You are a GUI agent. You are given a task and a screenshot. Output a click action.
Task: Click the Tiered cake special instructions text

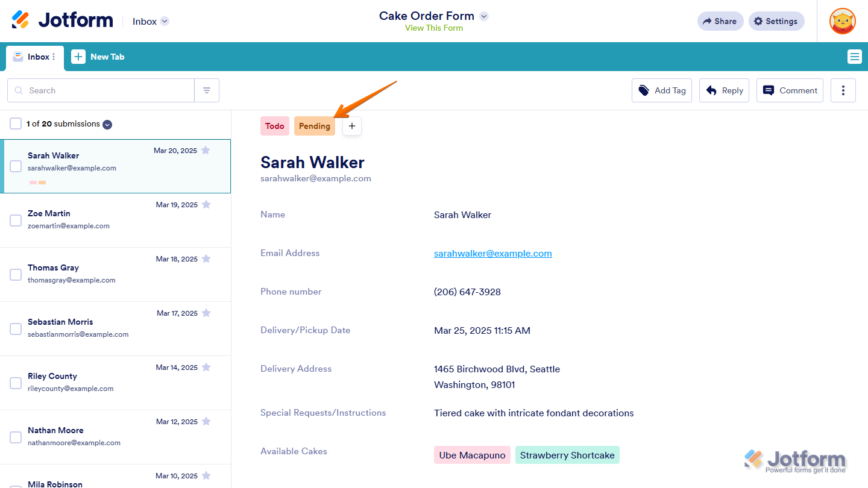pyautogui.click(x=534, y=413)
